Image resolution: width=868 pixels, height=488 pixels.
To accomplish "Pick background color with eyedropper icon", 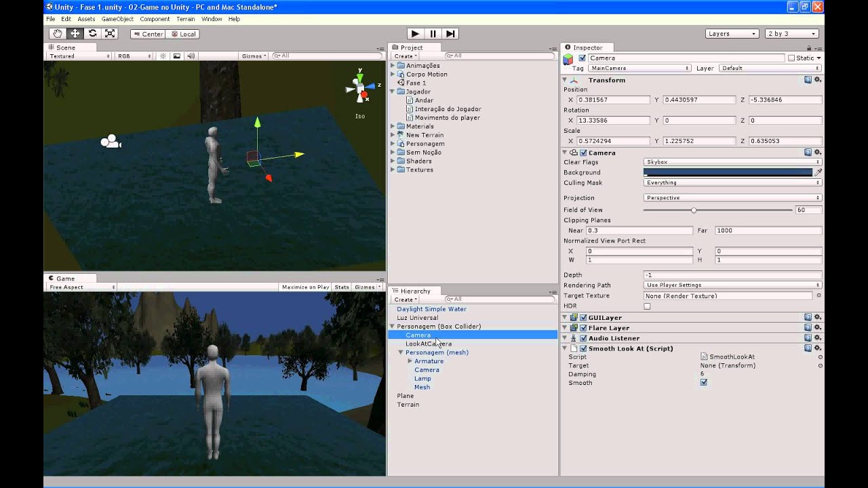I will pyautogui.click(x=818, y=172).
